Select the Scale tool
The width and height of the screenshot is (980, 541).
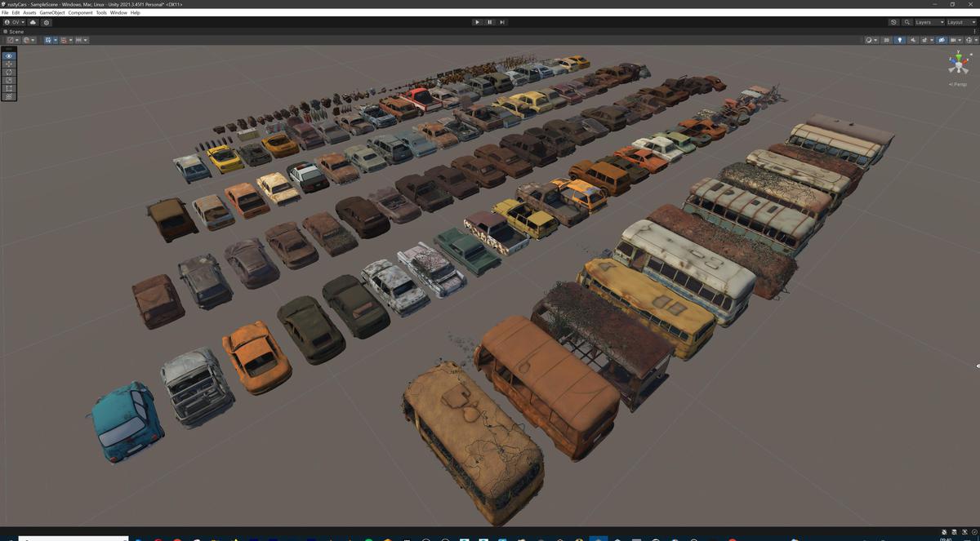point(7,80)
